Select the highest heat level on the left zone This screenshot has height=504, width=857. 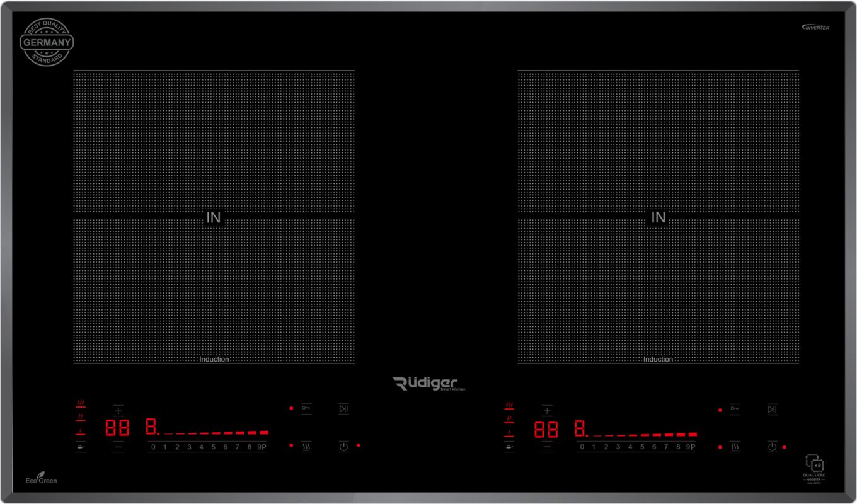[x=81, y=403]
